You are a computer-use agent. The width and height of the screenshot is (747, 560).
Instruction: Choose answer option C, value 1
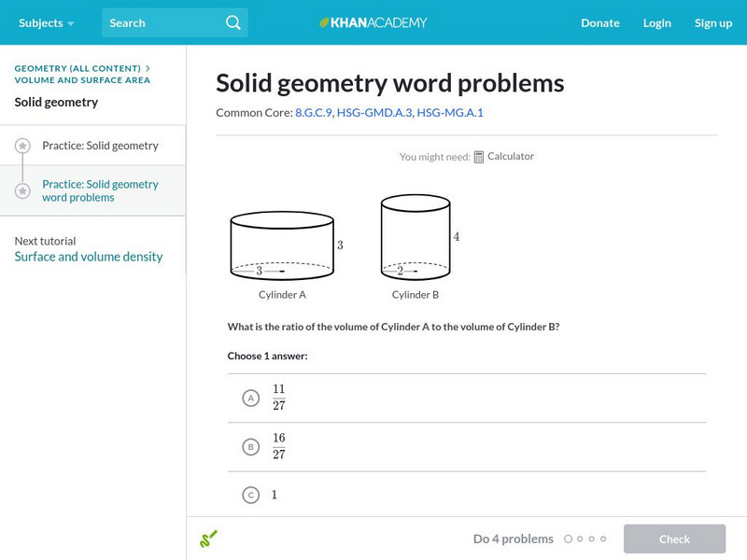click(x=250, y=495)
